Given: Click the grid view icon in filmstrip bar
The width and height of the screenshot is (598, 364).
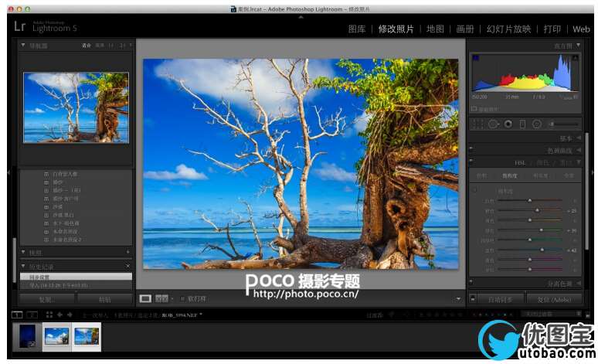Looking at the screenshot, I should (x=49, y=315).
